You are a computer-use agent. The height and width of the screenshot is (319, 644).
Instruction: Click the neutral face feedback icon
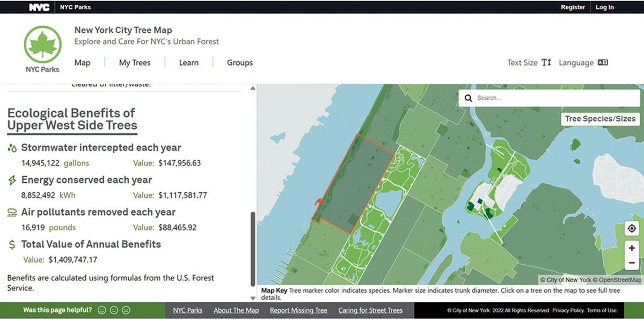114,310
